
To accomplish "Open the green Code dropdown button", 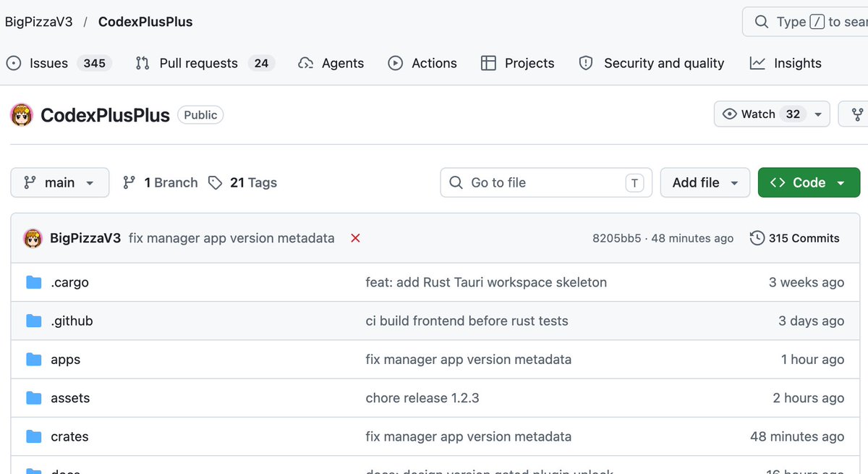I will (x=809, y=182).
